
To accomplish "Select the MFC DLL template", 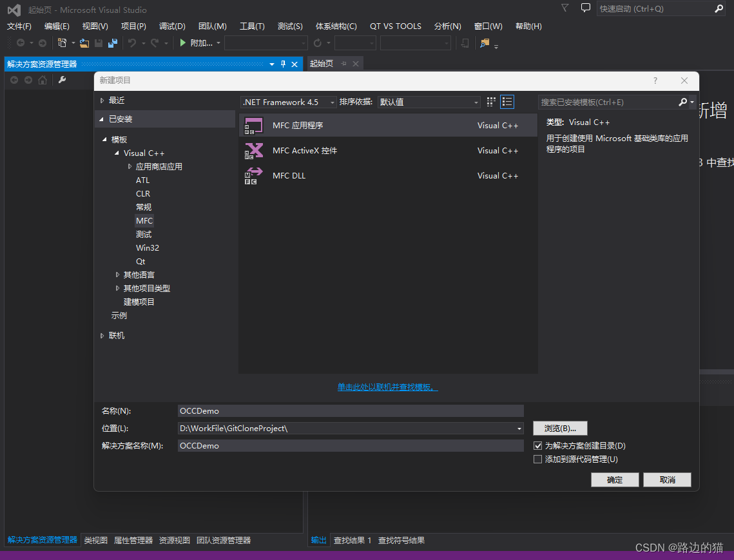I will [388, 175].
